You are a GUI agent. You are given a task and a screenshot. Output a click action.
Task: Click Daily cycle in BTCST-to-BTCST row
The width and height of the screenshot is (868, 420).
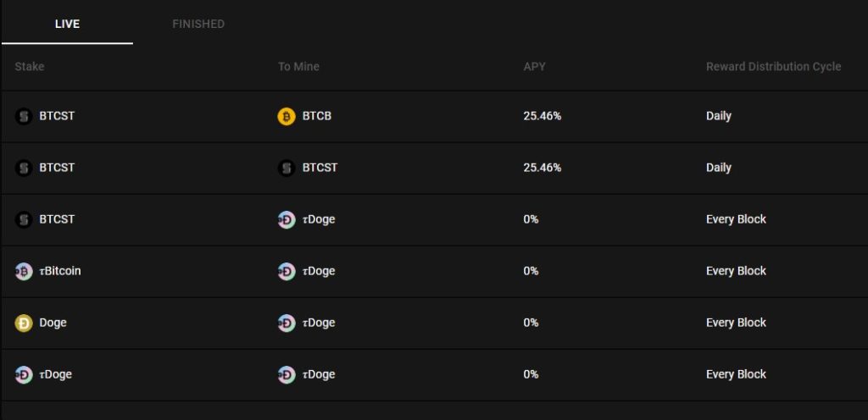click(719, 168)
